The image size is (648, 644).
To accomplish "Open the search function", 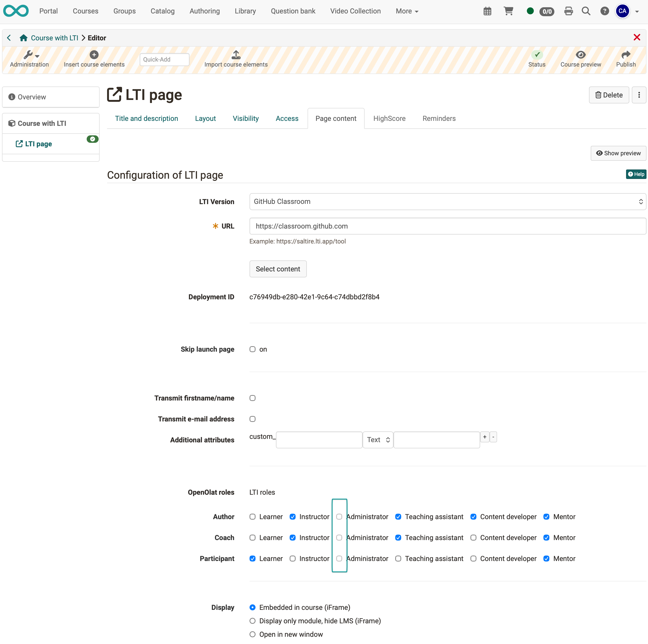I will click(x=586, y=11).
